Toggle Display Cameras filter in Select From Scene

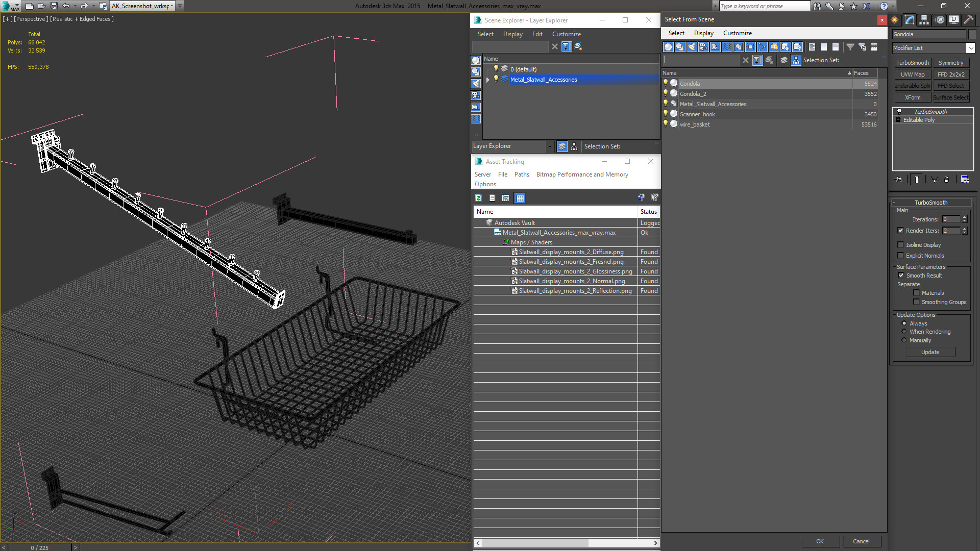tap(703, 47)
